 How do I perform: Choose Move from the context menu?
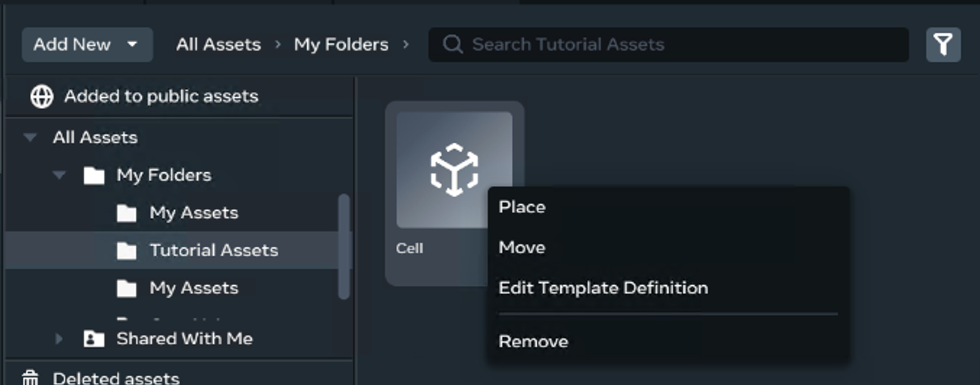(x=522, y=247)
